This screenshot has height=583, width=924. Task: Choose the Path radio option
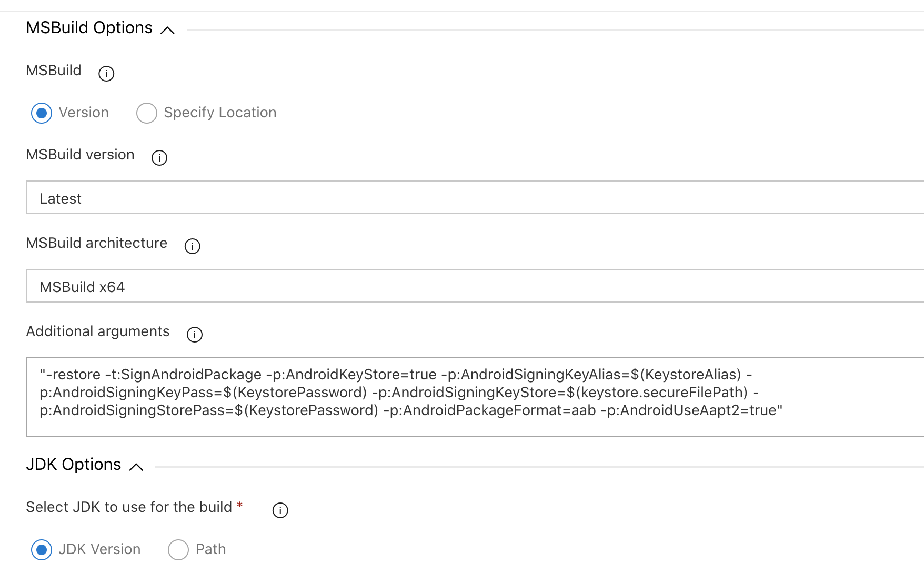pos(178,550)
